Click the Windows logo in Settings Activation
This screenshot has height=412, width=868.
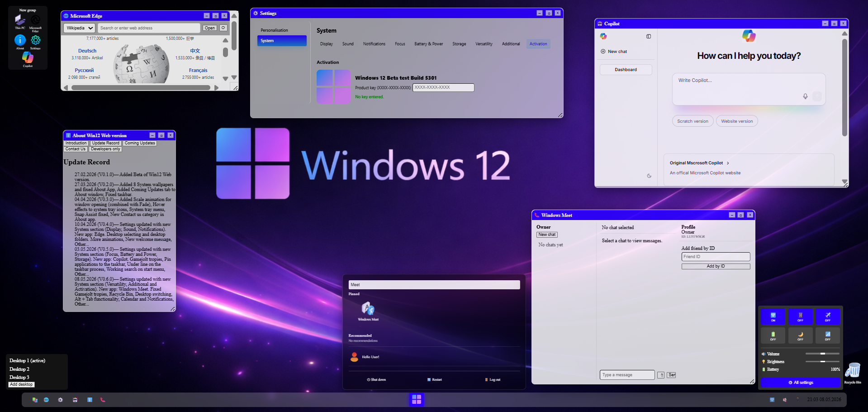click(x=333, y=86)
